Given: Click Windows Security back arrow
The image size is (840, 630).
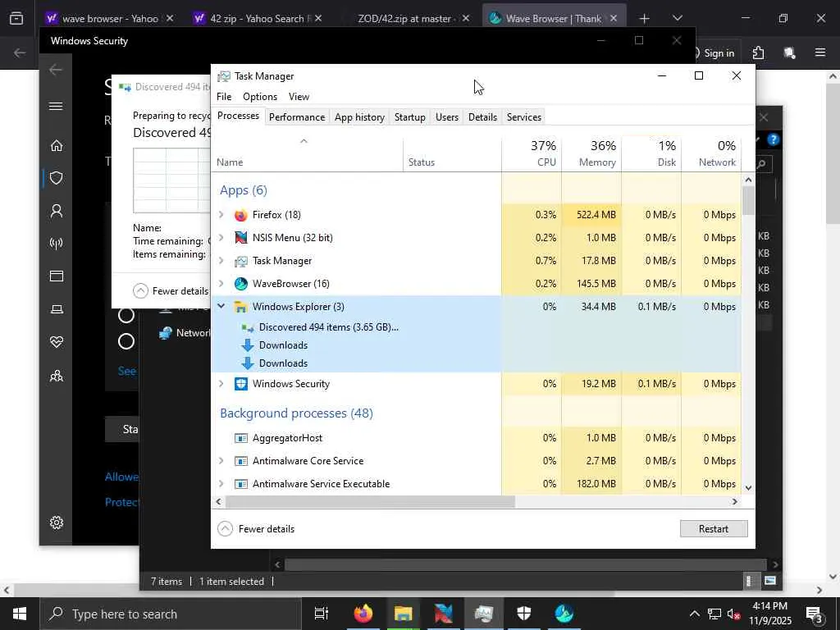Looking at the screenshot, I should click(56, 70).
